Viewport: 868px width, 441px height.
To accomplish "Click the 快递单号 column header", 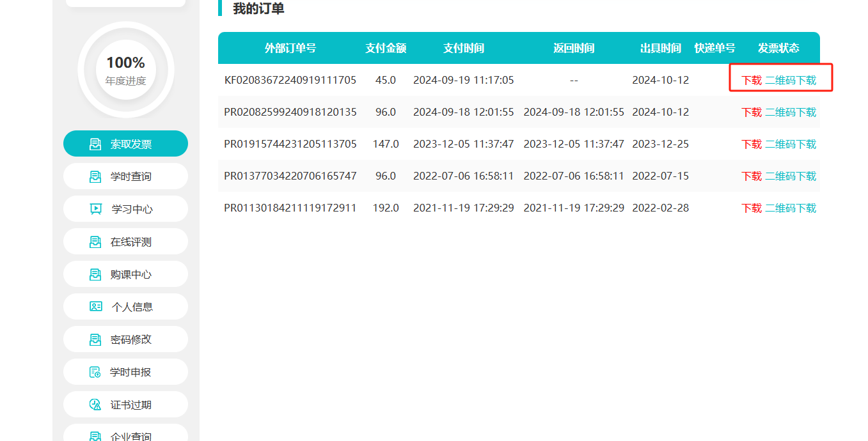I will (714, 49).
